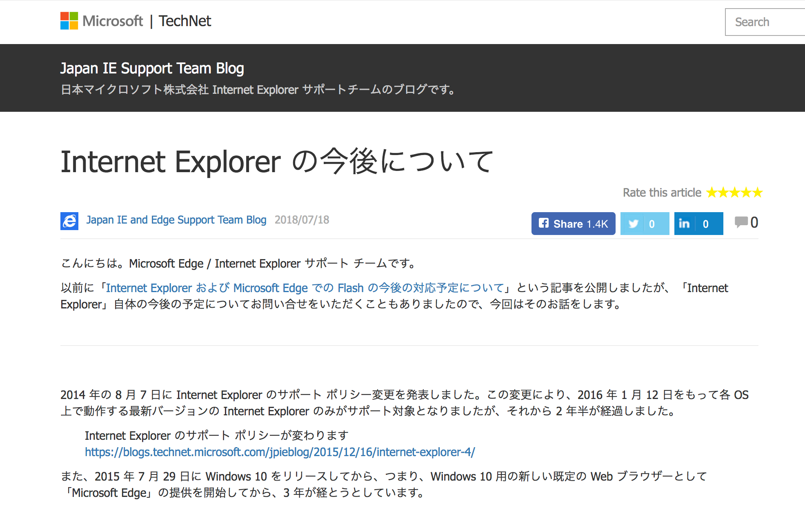Click the greeting line こんにちは。Microsoft Edge

pos(239,264)
